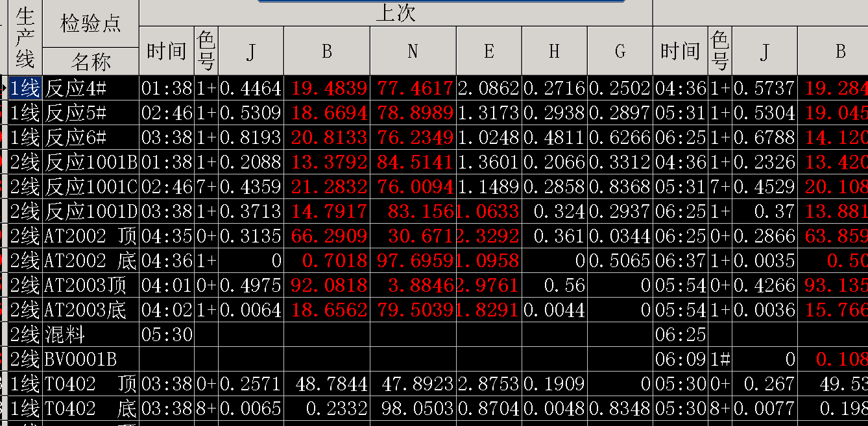Click the current-row arrow indicator beside 反应4#
This screenshot has width=868, height=426.
[x=3, y=88]
